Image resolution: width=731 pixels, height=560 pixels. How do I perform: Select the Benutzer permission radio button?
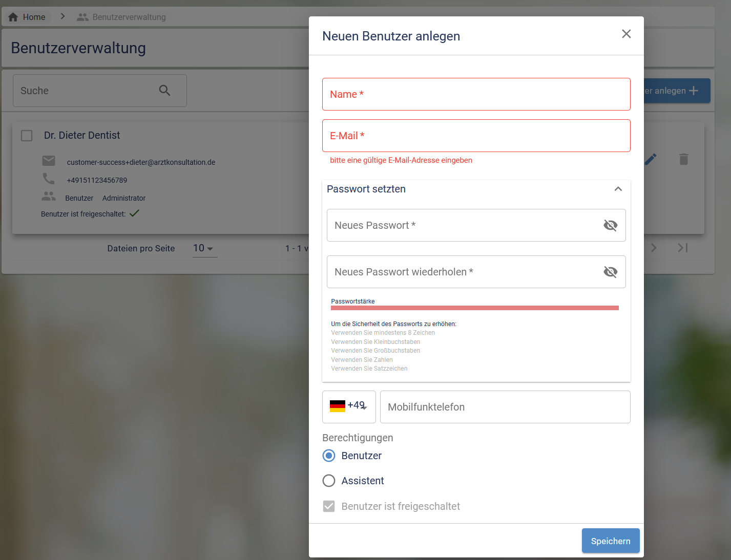click(329, 456)
